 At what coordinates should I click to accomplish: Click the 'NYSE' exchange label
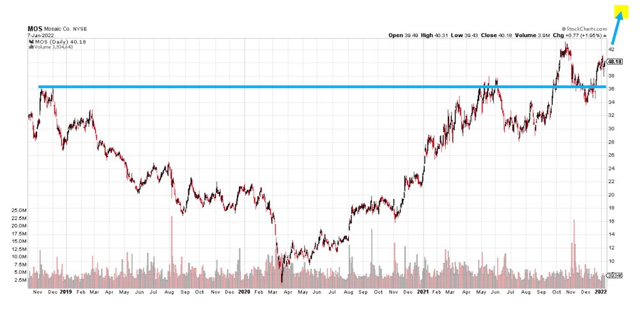[80, 29]
